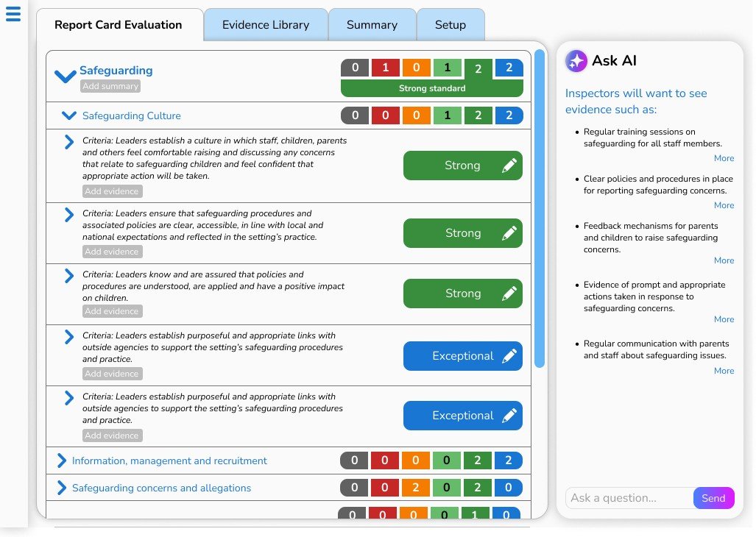The image size is (756, 537).
Task: Click pencil icon on second Strong rating
Action: coord(511,233)
